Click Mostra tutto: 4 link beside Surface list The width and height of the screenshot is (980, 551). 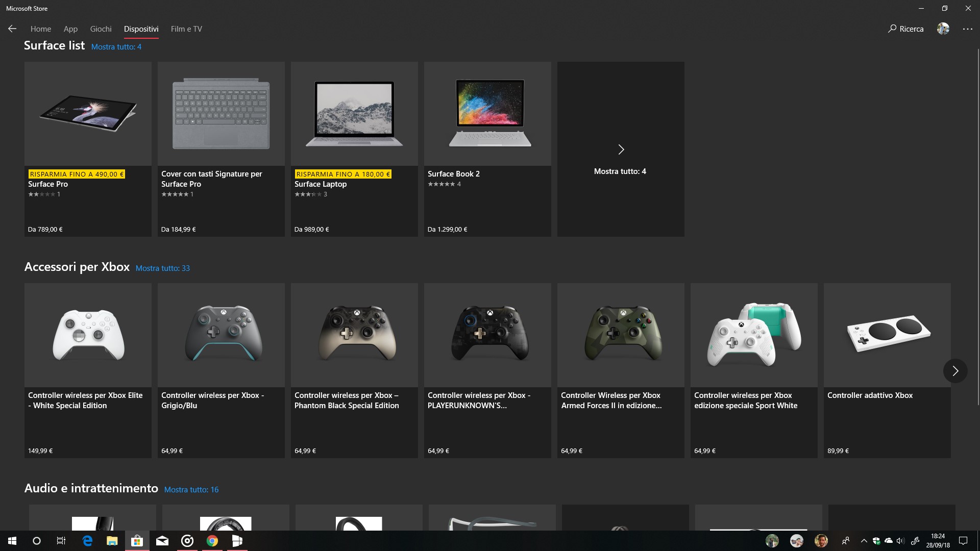click(116, 47)
